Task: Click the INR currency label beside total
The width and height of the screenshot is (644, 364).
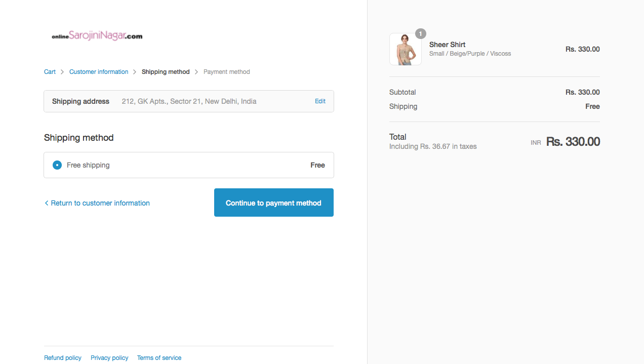Action: [x=536, y=143]
